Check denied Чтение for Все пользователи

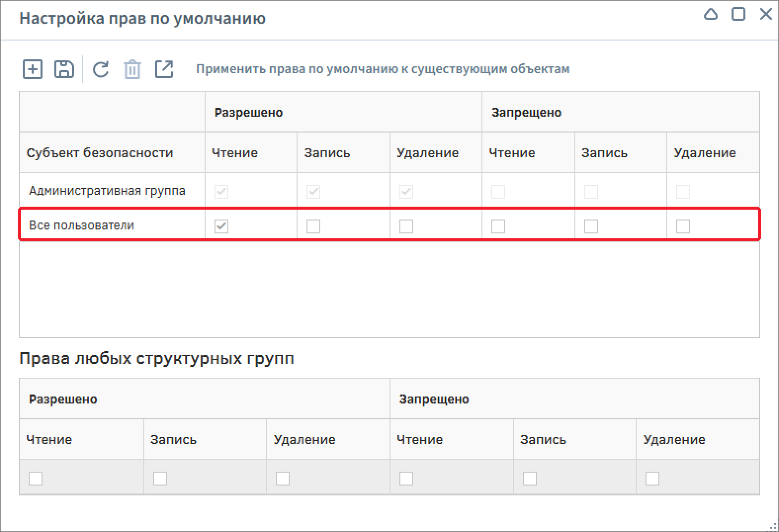(498, 226)
